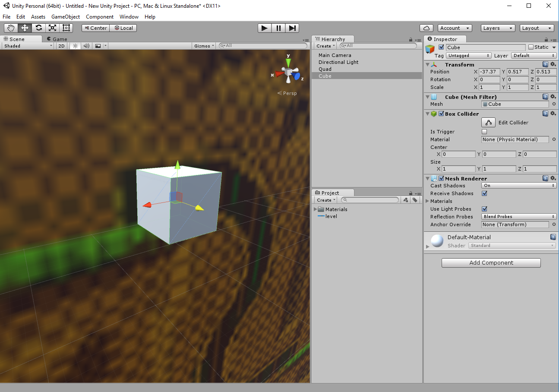Toggle scene audio speaker icon
This screenshot has height=392, width=559.
coord(86,46)
